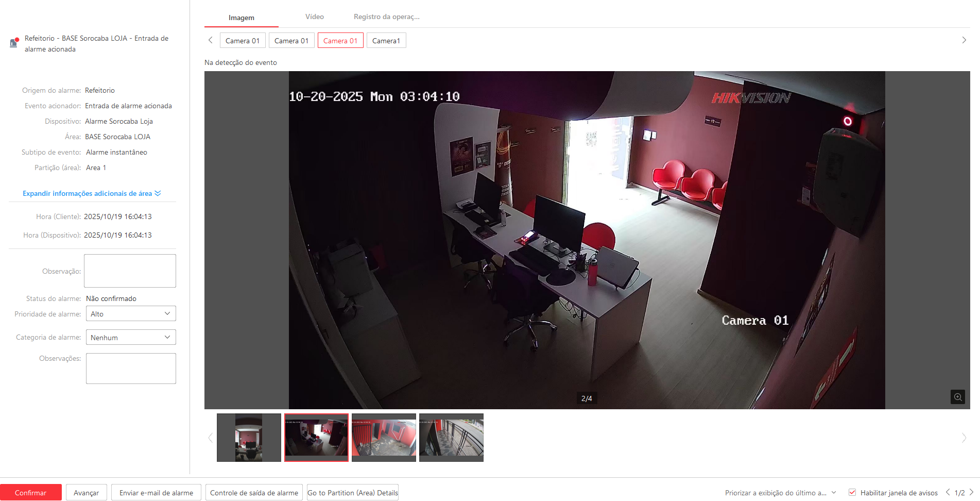
Task: Go to previous alarm page arrow
Action: tap(948, 492)
